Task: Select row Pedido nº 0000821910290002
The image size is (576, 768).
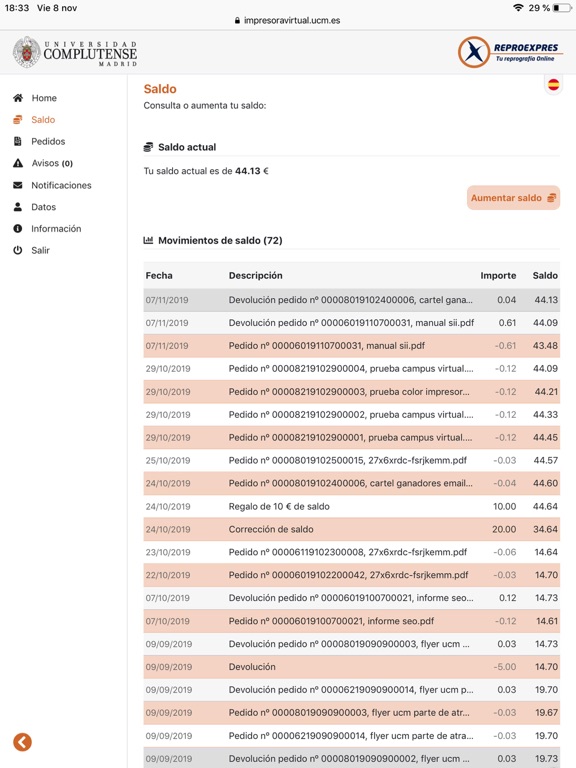Action: [352, 414]
